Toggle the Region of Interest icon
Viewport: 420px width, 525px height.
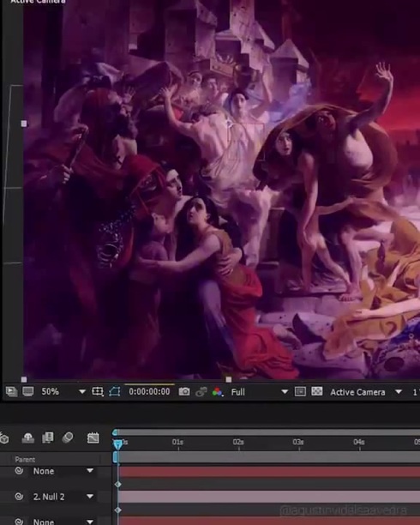pos(300,391)
